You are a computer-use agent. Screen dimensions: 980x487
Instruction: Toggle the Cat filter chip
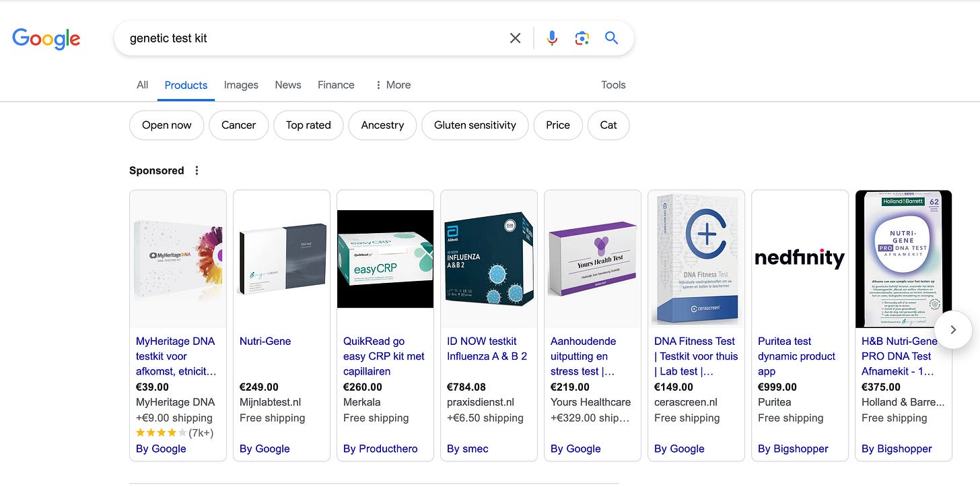[x=608, y=125]
